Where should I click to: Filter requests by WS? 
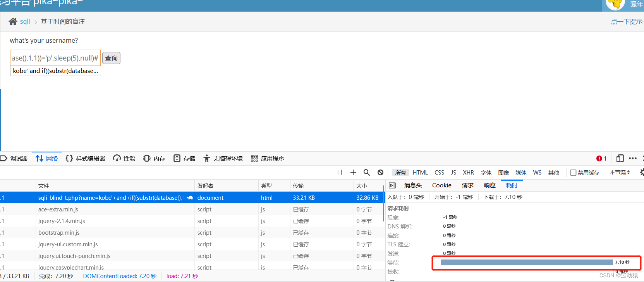coord(537,173)
